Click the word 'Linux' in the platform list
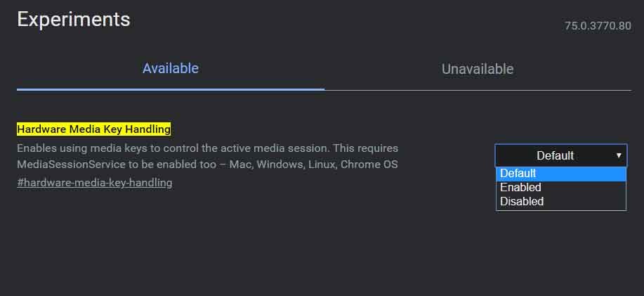The image size is (644, 296). [x=321, y=165]
